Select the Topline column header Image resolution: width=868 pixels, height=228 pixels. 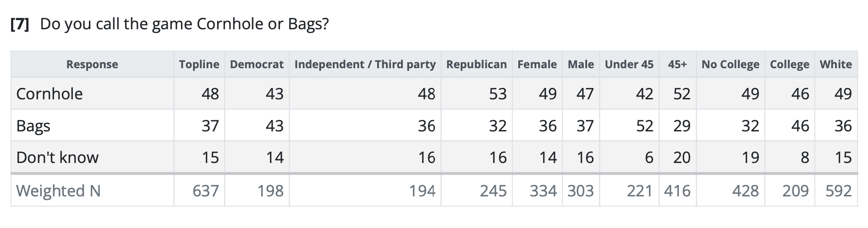(x=199, y=65)
